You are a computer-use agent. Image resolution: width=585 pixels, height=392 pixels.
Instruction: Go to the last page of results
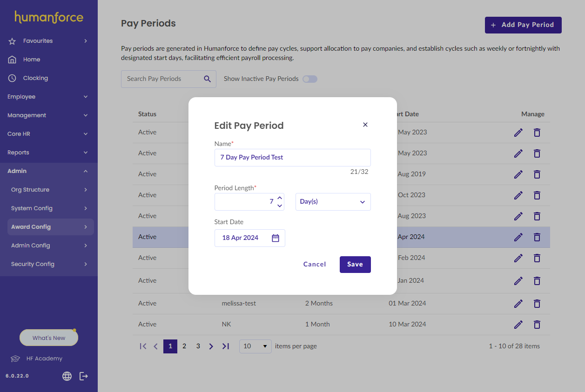(226, 346)
